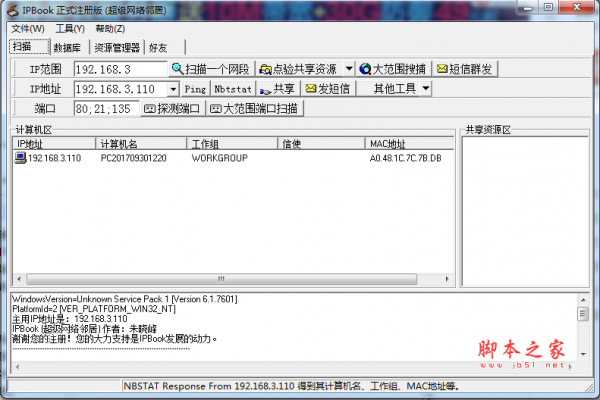Image resolution: width=600 pixels, height=400 pixels.
Task: Close the IPBook window
Action: (x=577, y=7)
